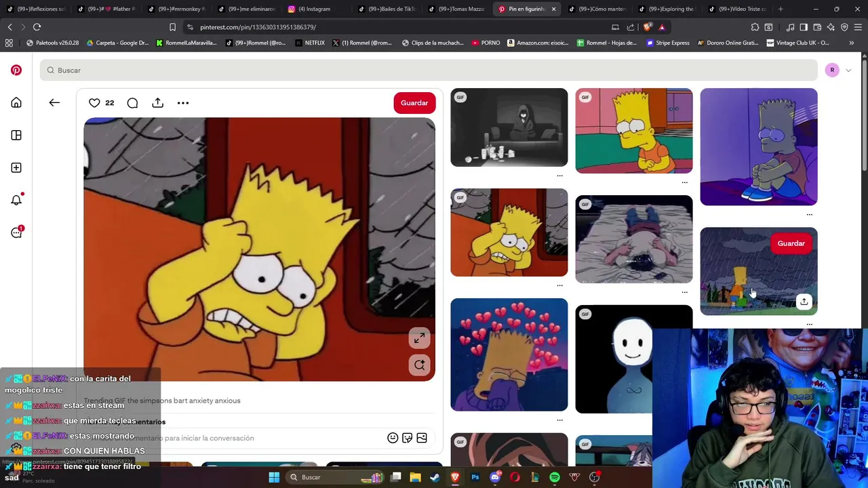Open options under the pink room Bart pin

684,182
